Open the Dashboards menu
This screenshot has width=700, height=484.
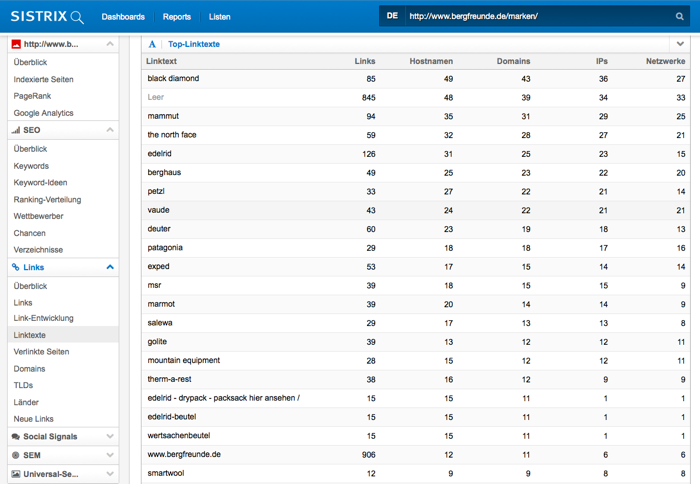[x=123, y=17]
